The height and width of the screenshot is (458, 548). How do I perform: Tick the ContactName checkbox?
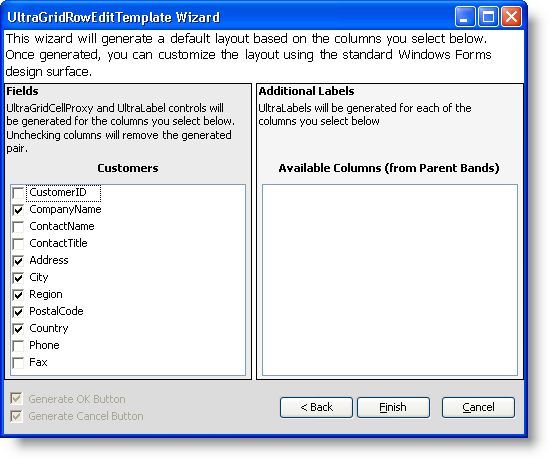(x=18, y=227)
